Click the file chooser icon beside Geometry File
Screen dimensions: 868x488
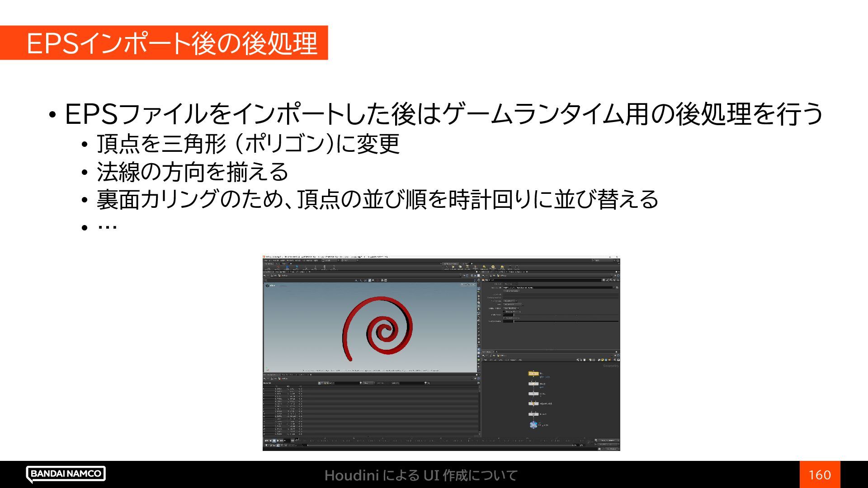pyautogui.click(x=617, y=288)
